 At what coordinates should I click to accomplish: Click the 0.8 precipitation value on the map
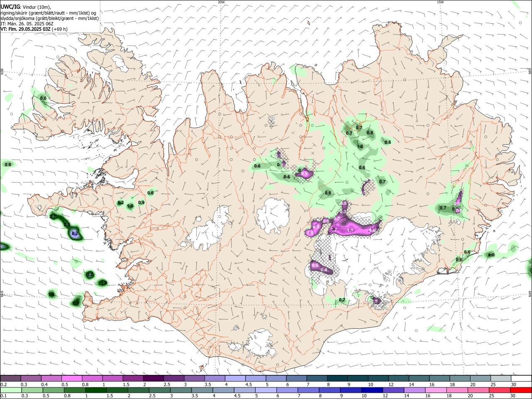370,133
